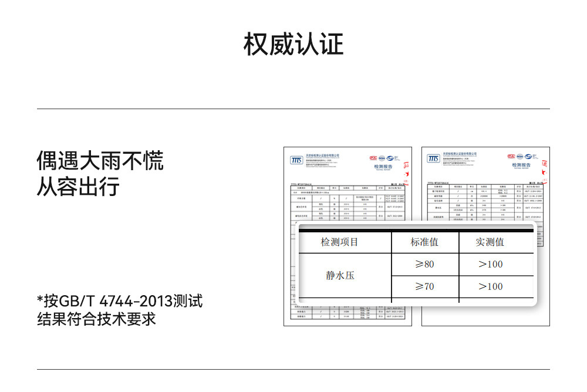Click the *按GB/T 4744-2013测试 note
The height and width of the screenshot is (392, 587).
point(119,300)
